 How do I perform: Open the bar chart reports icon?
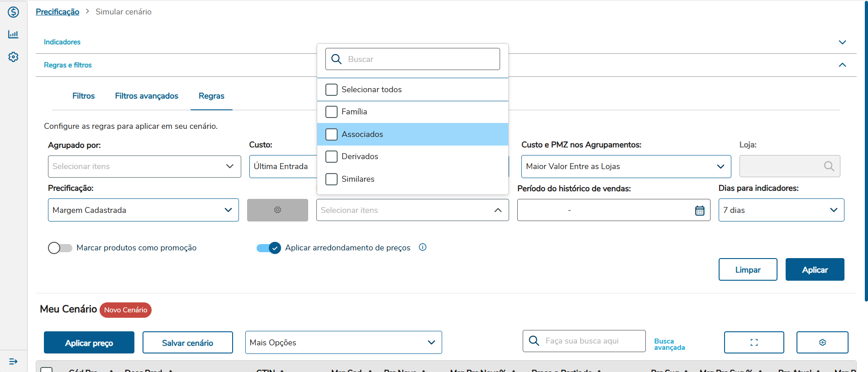click(13, 34)
